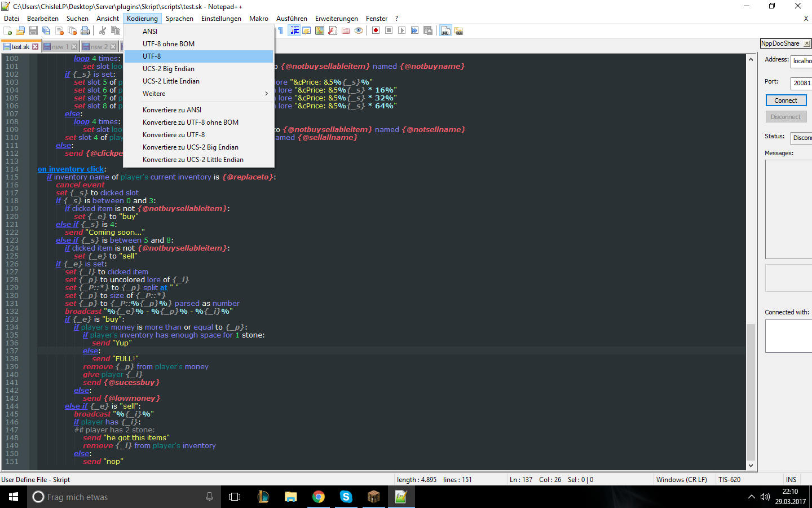This screenshot has height=508, width=812.
Task: Click the editor vertical scrollbar thumb
Action: click(751, 392)
